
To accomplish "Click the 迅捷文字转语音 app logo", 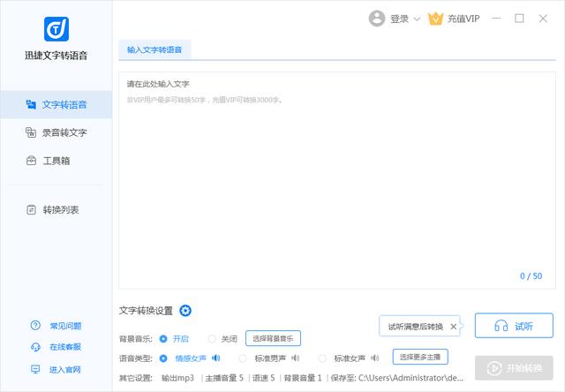I will [x=56, y=29].
